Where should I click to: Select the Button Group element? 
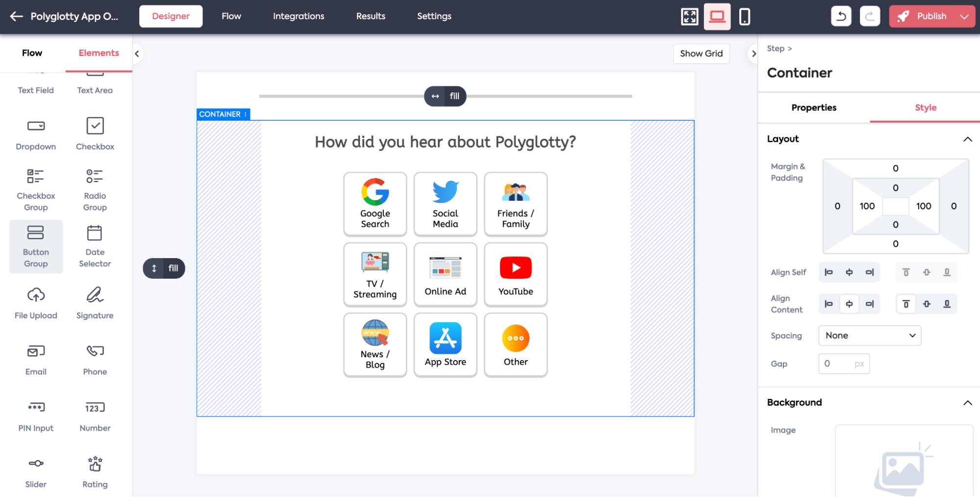[36, 245]
